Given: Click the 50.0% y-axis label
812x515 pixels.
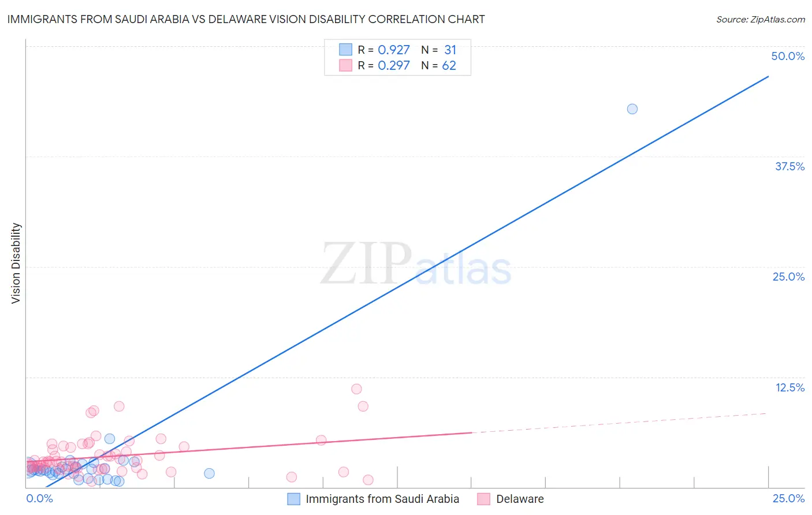Looking at the screenshot, I should point(788,56).
